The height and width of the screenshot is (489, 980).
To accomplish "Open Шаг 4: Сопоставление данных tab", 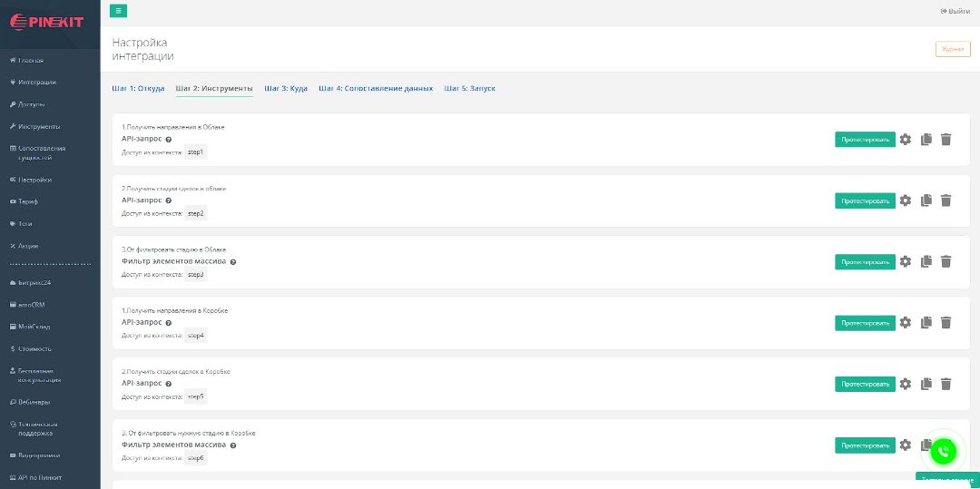I will click(376, 89).
